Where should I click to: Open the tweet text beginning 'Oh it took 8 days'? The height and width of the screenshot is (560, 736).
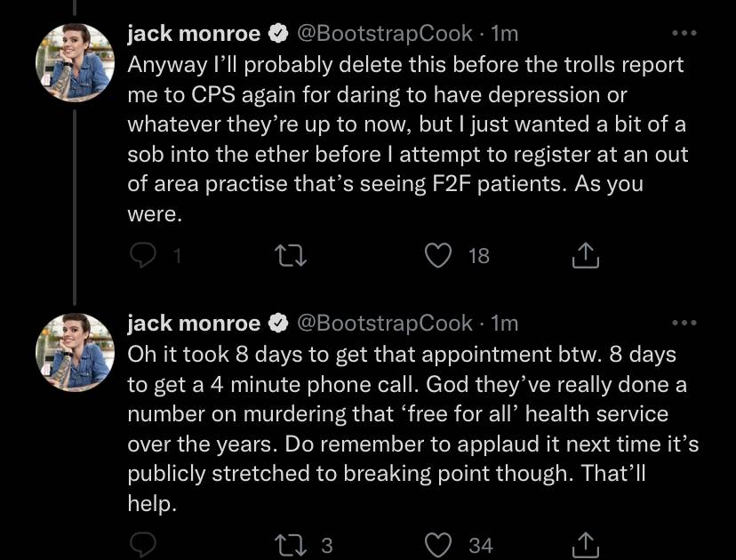pyautogui.click(x=413, y=429)
